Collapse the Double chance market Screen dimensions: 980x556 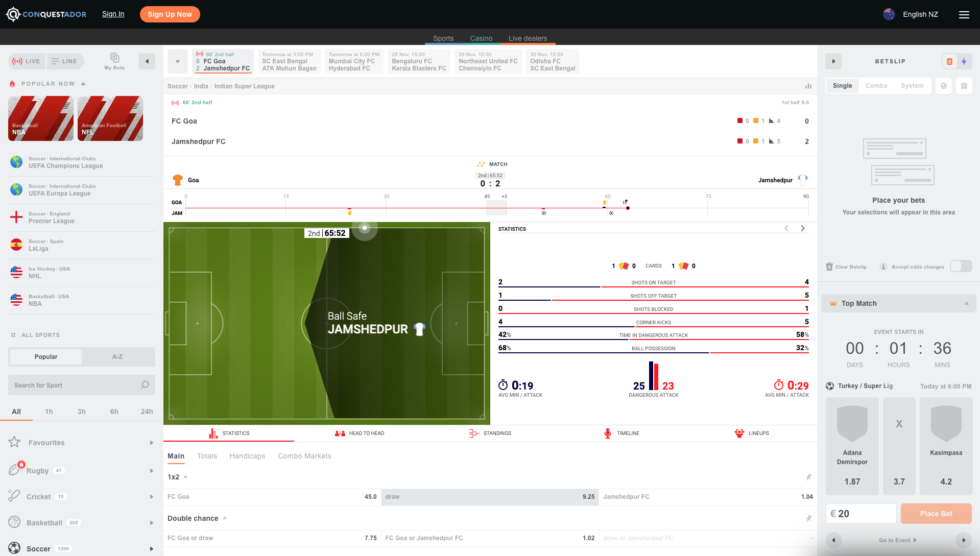click(x=225, y=518)
